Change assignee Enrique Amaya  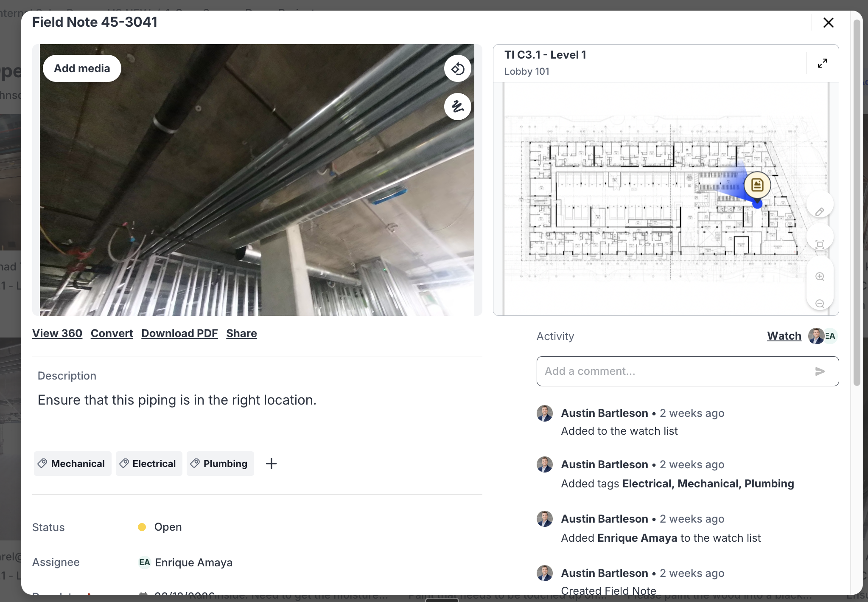point(185,563)
